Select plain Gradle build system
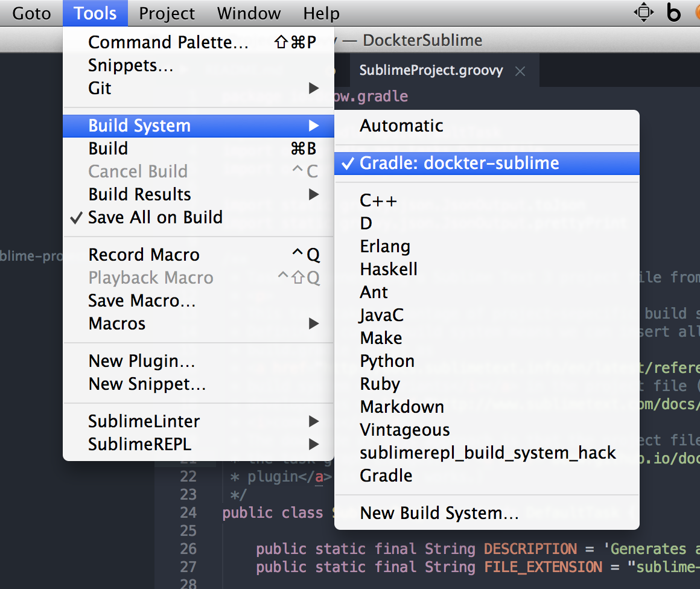 coord(486,476)
